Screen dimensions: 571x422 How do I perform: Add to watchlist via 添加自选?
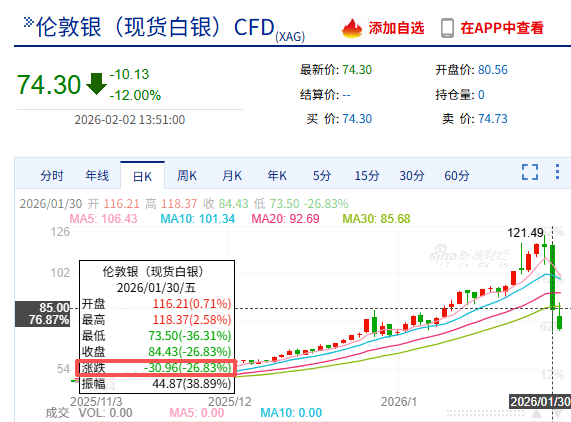396,28
